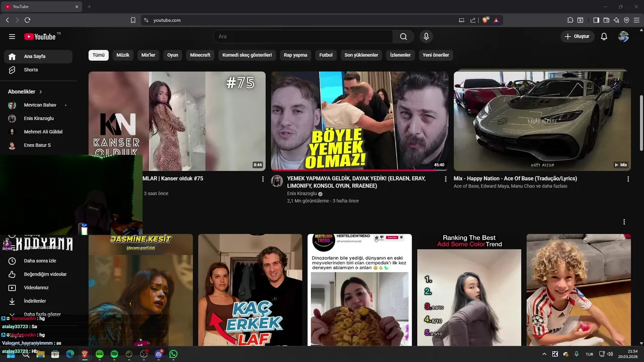The width and height of the screenshot is (644, 362).
Task: Select the Futbol filter chip
Action: [x=326, y=55]
